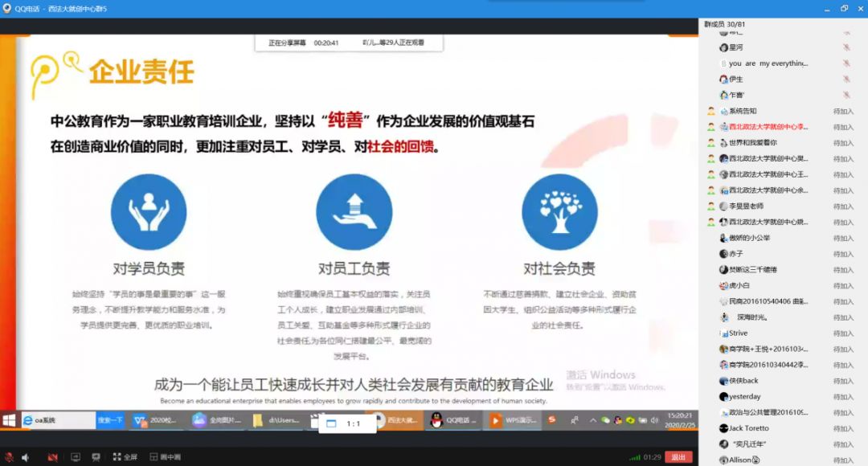The height and width of the screenshot is (466, 868).
Task: Switch to the oa系统 Edge tab
Action: tap(52, 420)
